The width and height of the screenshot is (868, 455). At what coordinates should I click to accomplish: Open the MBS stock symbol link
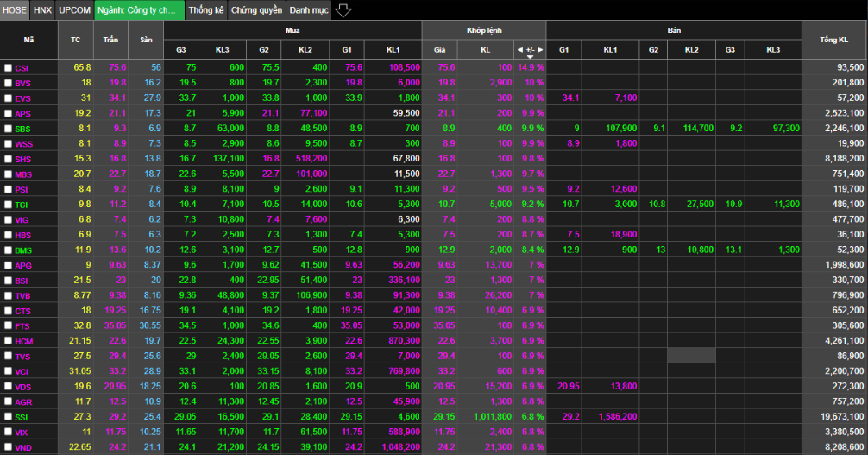22,174
